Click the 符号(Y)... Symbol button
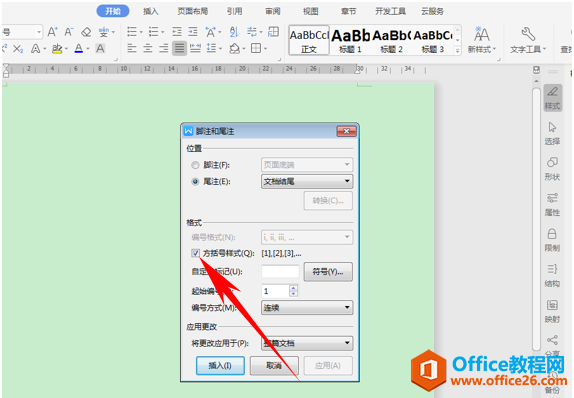 coord(328,272)
